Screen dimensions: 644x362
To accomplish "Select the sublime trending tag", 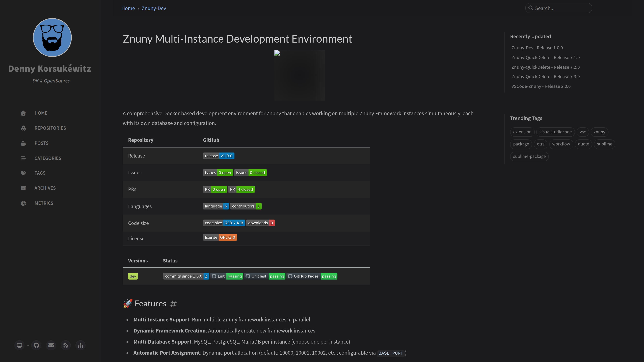I will click(x=604, y=144).
